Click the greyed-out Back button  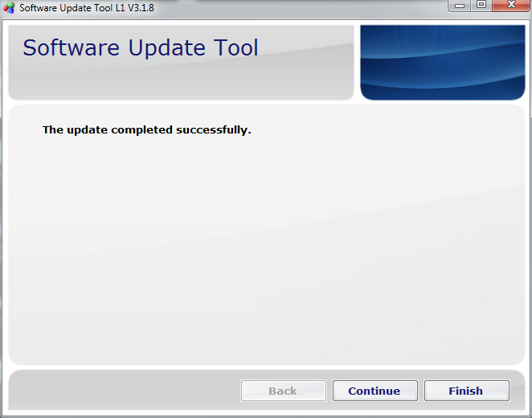coord(283,391)
